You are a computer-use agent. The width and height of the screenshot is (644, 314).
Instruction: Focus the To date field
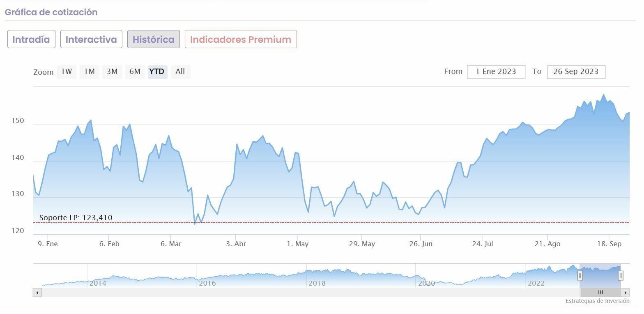[x=576, y=72]
